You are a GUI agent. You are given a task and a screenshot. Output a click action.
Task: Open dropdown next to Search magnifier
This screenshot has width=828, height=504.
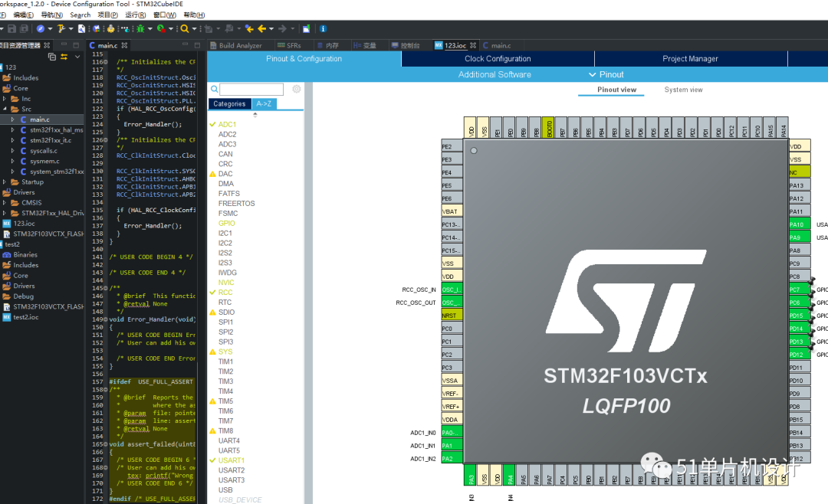click(x=194, y=28)
